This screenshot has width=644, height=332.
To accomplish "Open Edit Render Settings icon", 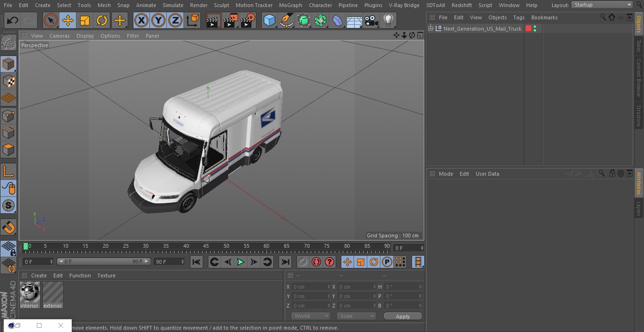I will point(248,20).
